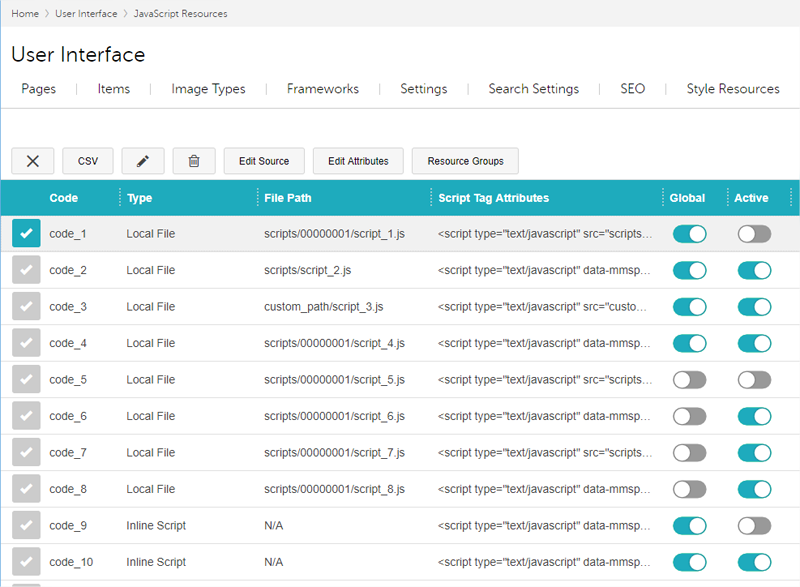This screenshot has width=800, height=587.
Task: Enable Global toggle for code_7
Action: point(689,453)
